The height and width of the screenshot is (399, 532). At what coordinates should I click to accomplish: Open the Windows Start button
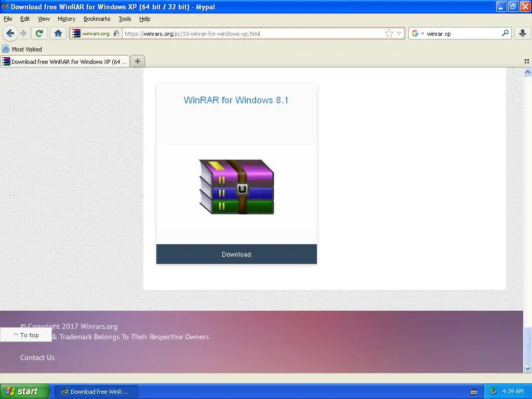click(x=25, y=391)
